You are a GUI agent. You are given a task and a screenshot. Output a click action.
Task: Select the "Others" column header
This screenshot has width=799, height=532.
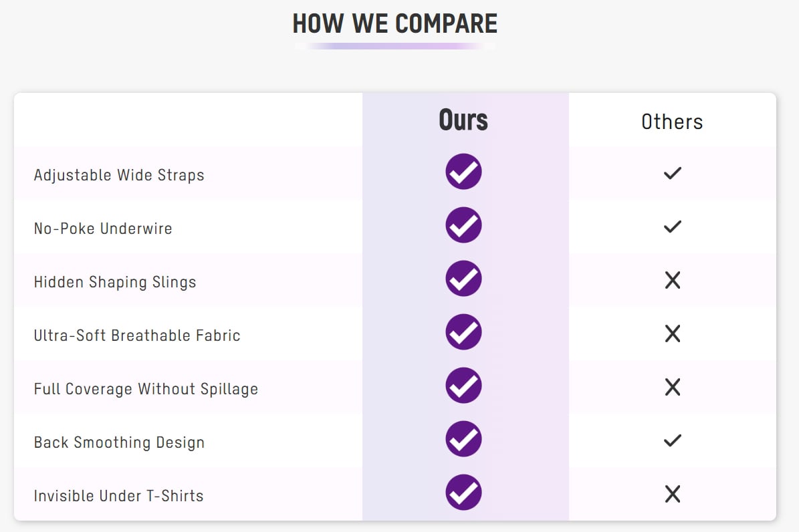(x=672, y=122)
